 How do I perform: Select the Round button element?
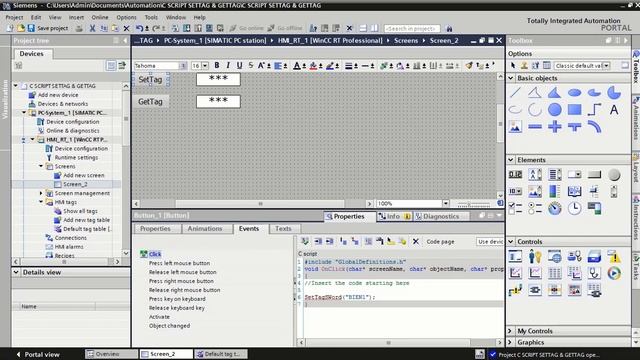614,175
